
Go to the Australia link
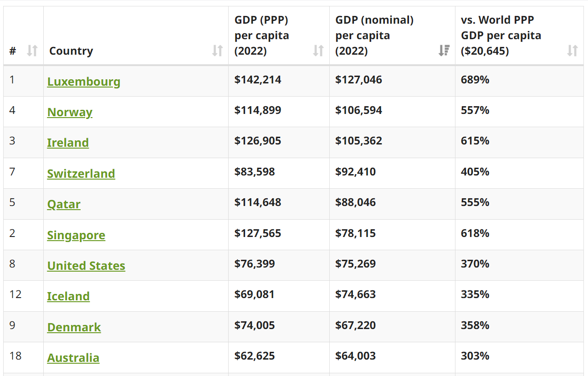(73, 358)
